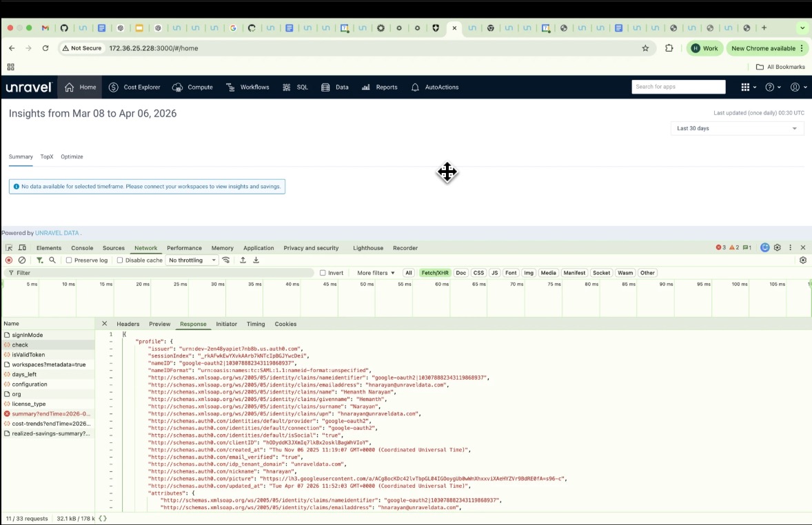Screen dimensions: 812x525
Task: Activate the inspect element picker
Action: tap(9, 248)
